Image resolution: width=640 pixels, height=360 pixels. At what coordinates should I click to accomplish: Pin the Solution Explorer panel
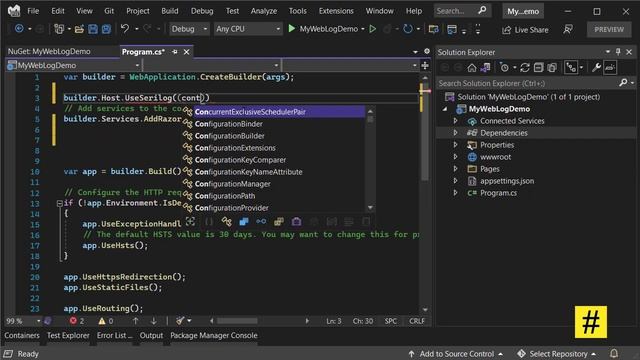[618, 52]
